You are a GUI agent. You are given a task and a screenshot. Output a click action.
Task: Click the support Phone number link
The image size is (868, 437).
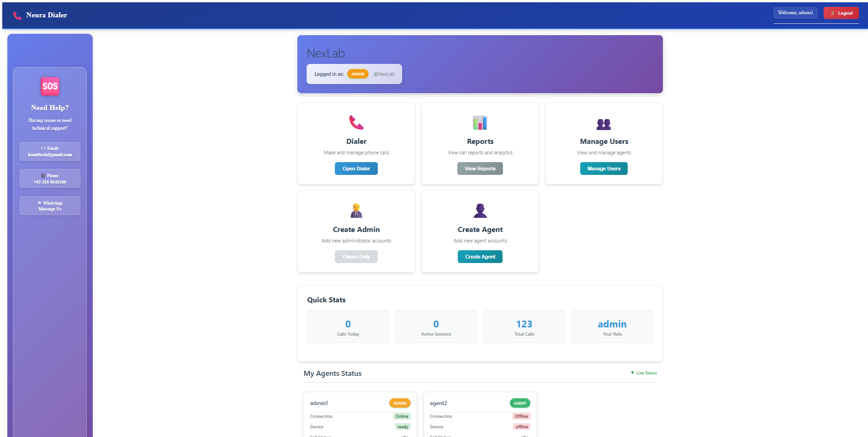[50, 179]
